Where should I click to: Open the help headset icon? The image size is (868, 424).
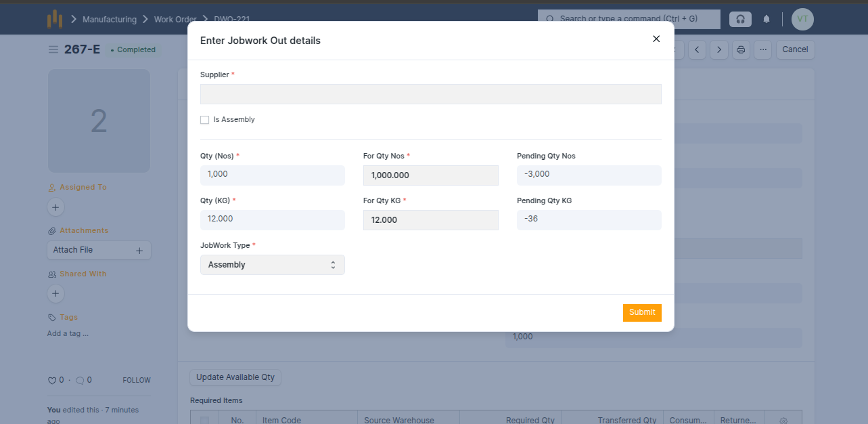(x=740, y=19)
